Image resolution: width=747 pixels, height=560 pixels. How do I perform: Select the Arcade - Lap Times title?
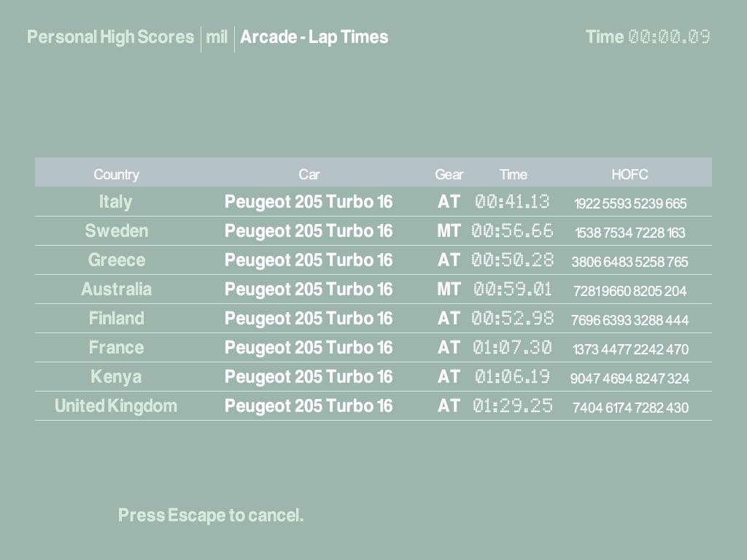coord(314,37)
